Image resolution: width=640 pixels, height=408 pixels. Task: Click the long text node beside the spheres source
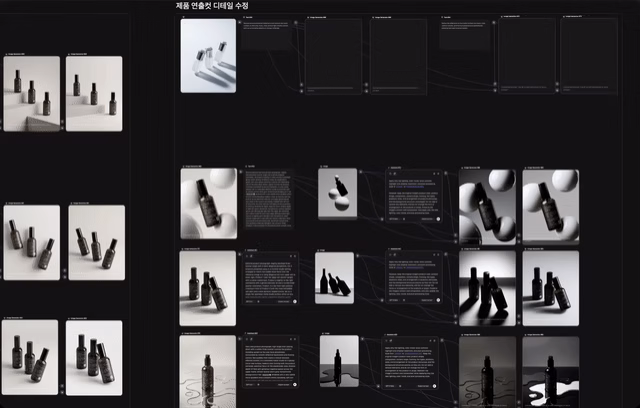[269, 199]
